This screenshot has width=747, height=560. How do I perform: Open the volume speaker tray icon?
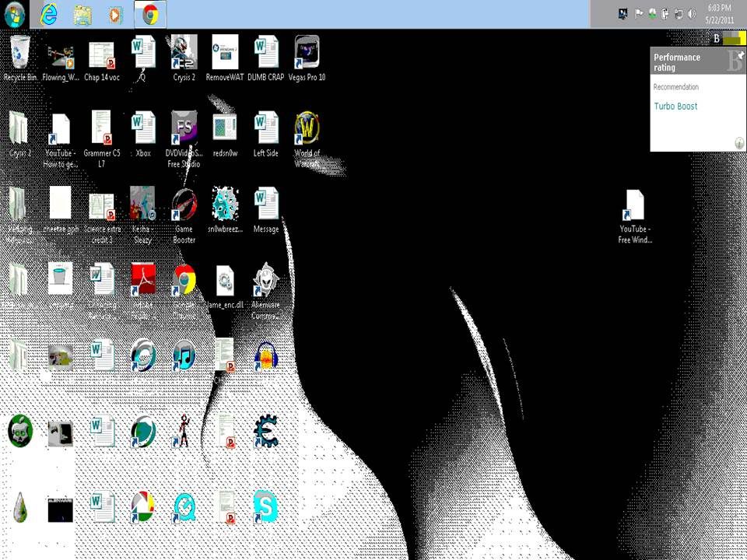[691, 13]
